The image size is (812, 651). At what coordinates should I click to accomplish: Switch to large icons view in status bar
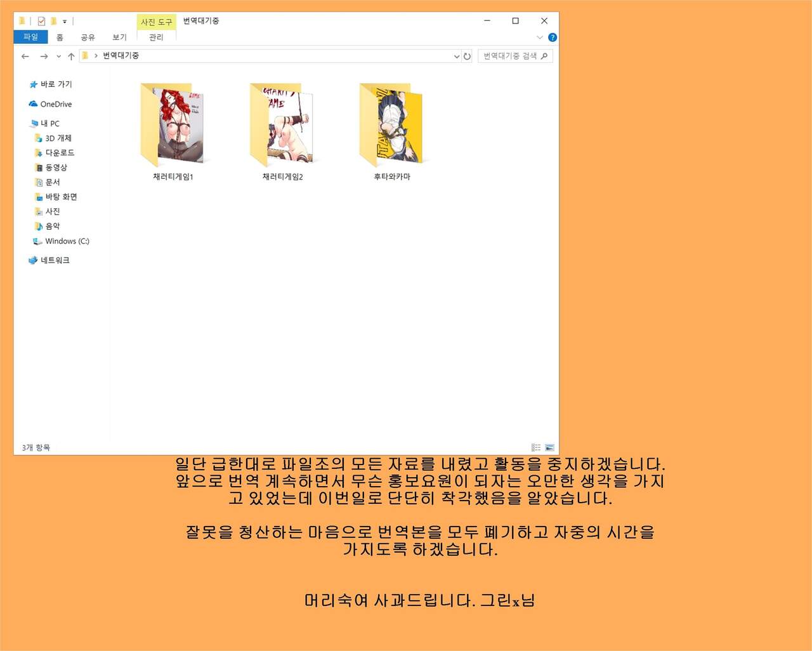(x=549, y=447)
